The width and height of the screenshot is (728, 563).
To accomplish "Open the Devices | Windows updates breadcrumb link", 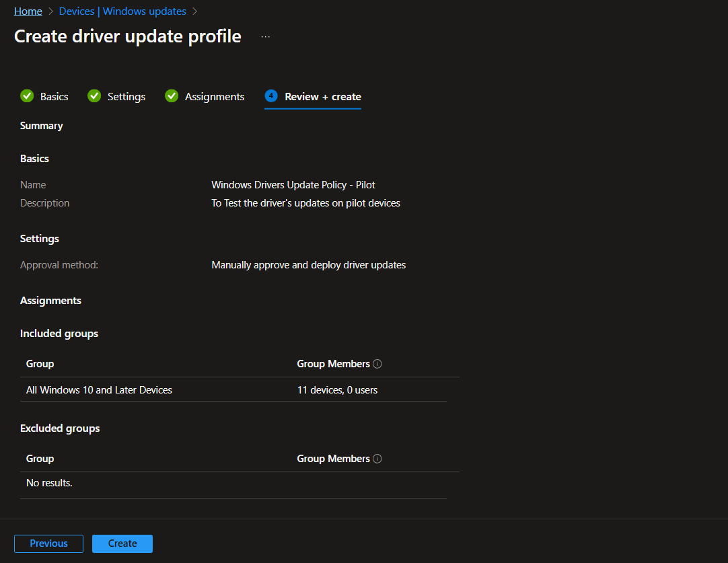I will click(122, 11).
